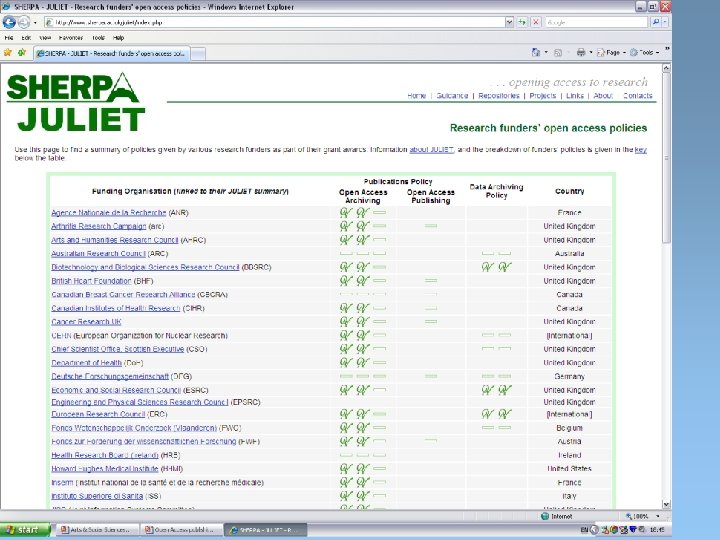Screen dimensions: 720x540
Task: Click the Feeds toolbar icon
Action: 558,53
